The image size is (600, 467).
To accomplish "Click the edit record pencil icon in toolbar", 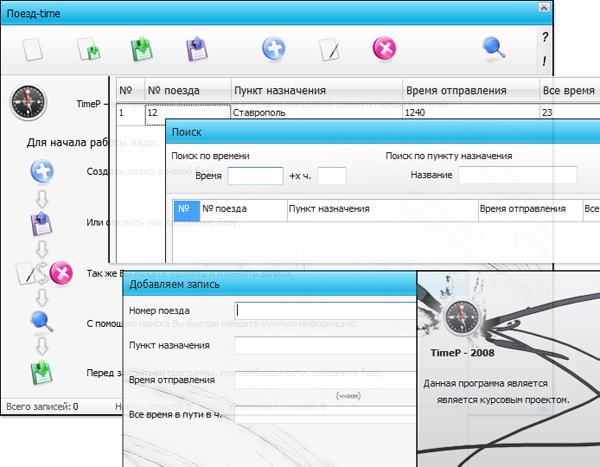I will pos(329,49).
